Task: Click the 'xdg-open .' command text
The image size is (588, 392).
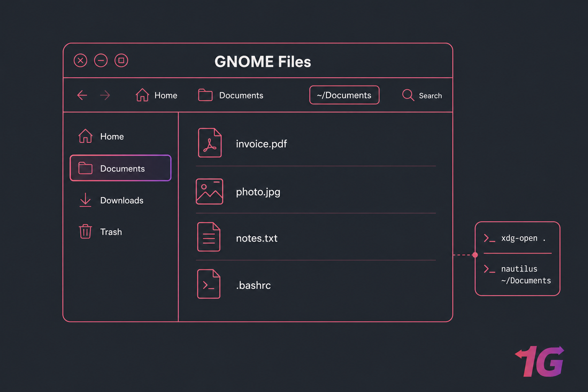Action: click(523, 238)
